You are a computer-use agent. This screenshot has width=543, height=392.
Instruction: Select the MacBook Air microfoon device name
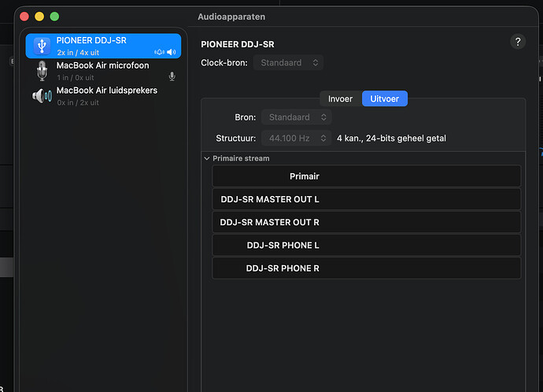102,65
